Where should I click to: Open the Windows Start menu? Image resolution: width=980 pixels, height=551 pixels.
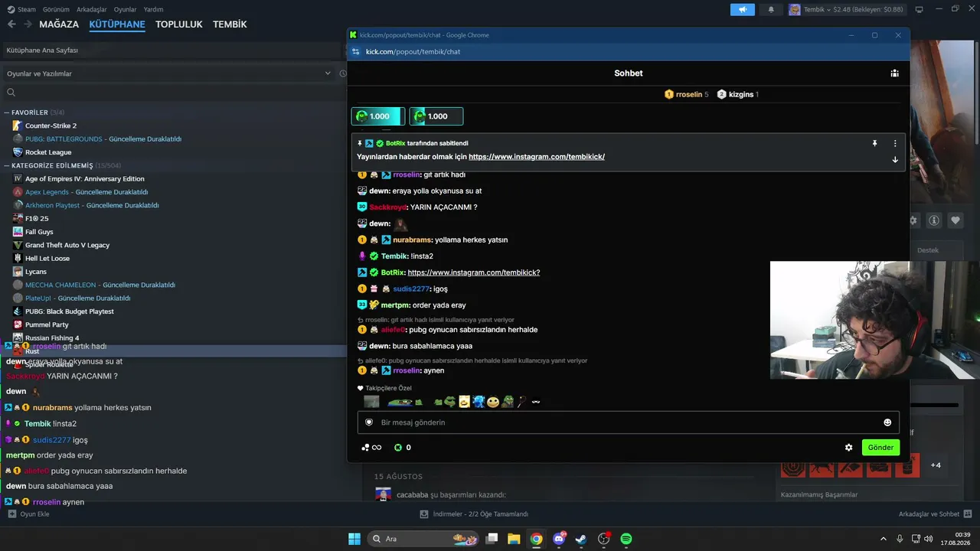354,539
